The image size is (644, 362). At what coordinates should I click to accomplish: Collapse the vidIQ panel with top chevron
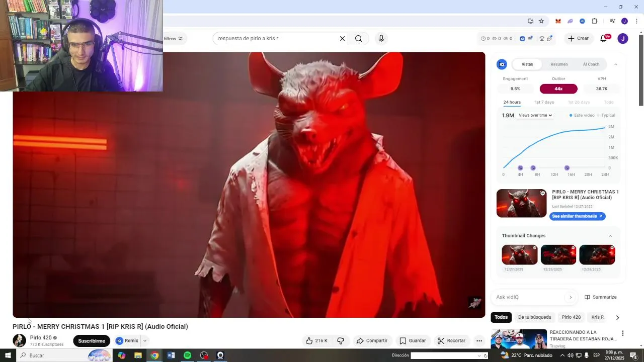pos(615,64)
